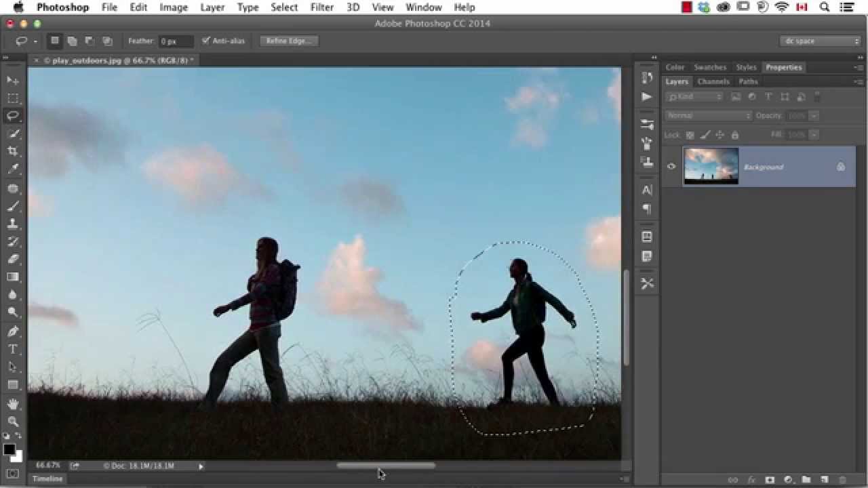Select the Eyedropper tool
868x488 pixels.
[13, 169]
